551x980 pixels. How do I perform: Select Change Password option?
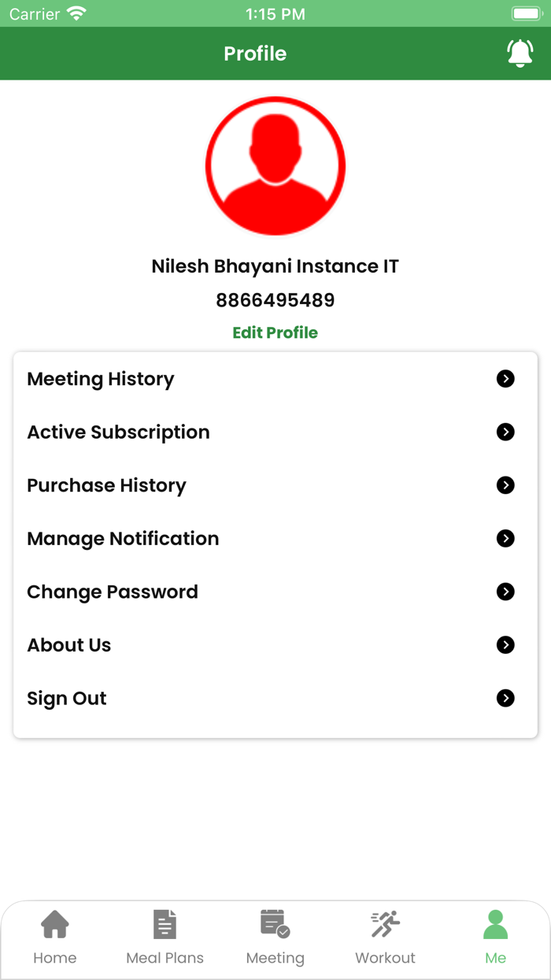coord(113,592)
